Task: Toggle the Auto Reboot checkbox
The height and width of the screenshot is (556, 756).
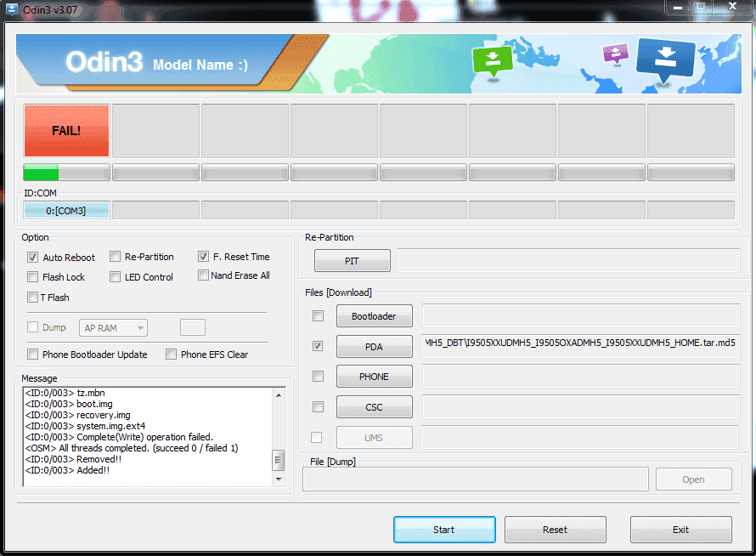Action: click(32, 258)
